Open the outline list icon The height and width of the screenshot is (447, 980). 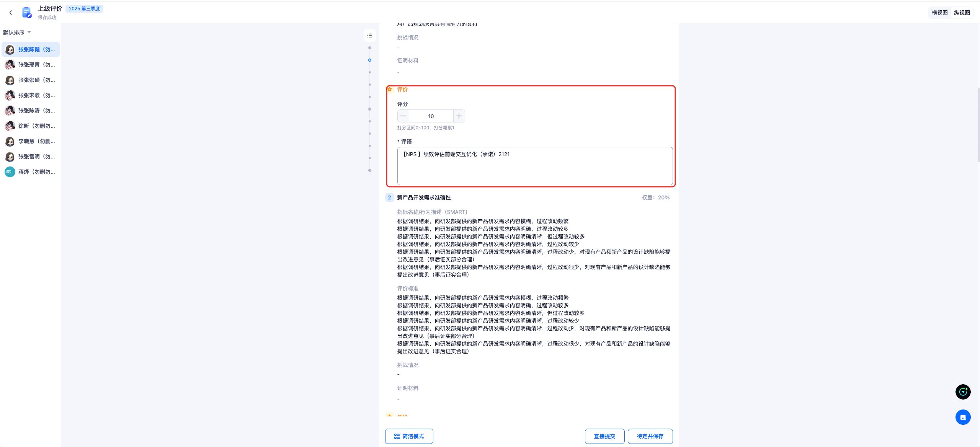tap(369, 36)
